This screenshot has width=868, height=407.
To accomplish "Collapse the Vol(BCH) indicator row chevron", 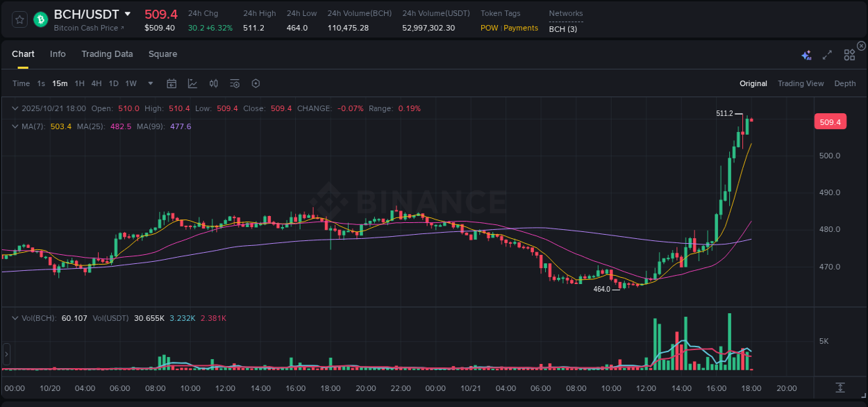I will coord(14,317).
